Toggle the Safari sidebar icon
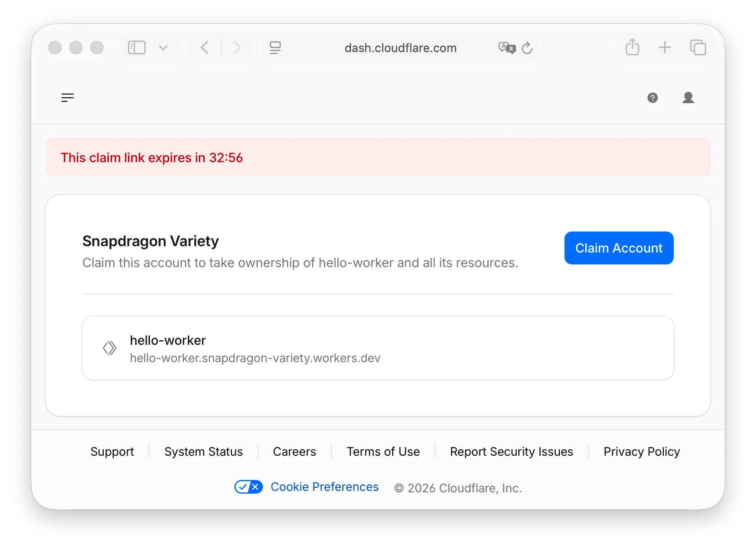This screenshot has width=756, height=548. pyautogui.click(x=137, y=47)
